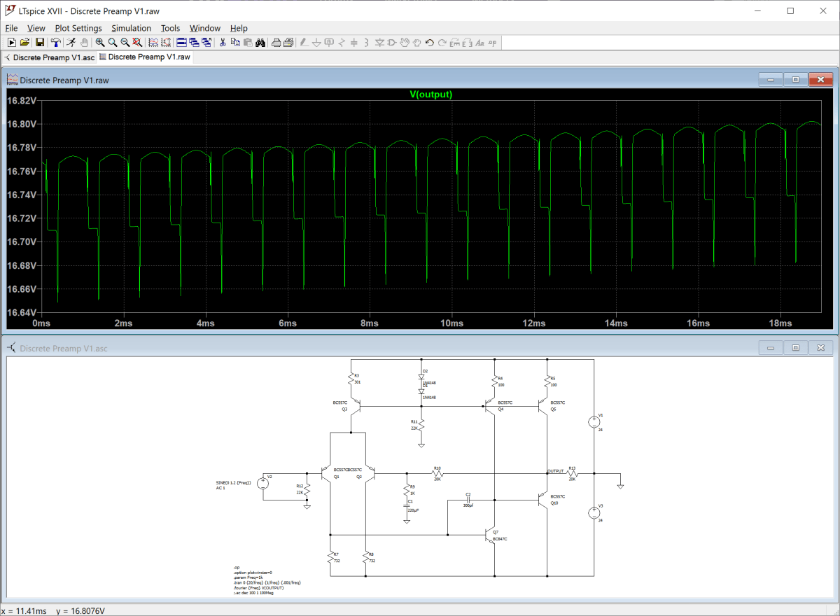
Task: Click the Autorange plot icon
Action: (x=167, y=43)
